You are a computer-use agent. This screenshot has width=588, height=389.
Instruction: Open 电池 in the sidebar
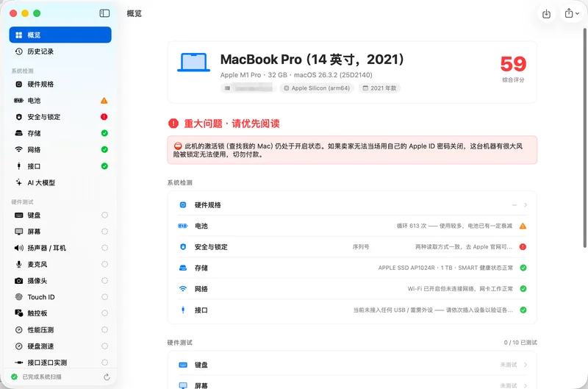(60, 101)
